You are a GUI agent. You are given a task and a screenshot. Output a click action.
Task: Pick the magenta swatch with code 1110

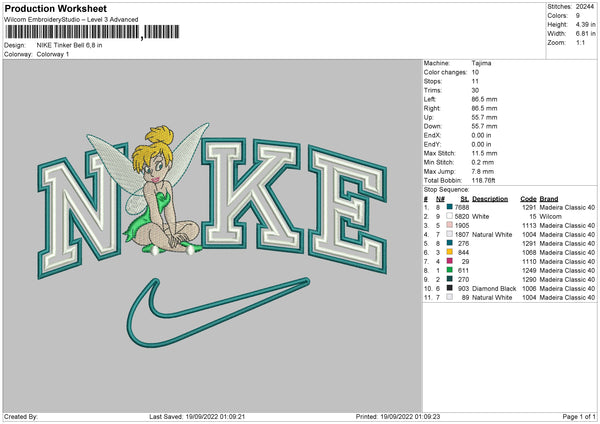449,261
